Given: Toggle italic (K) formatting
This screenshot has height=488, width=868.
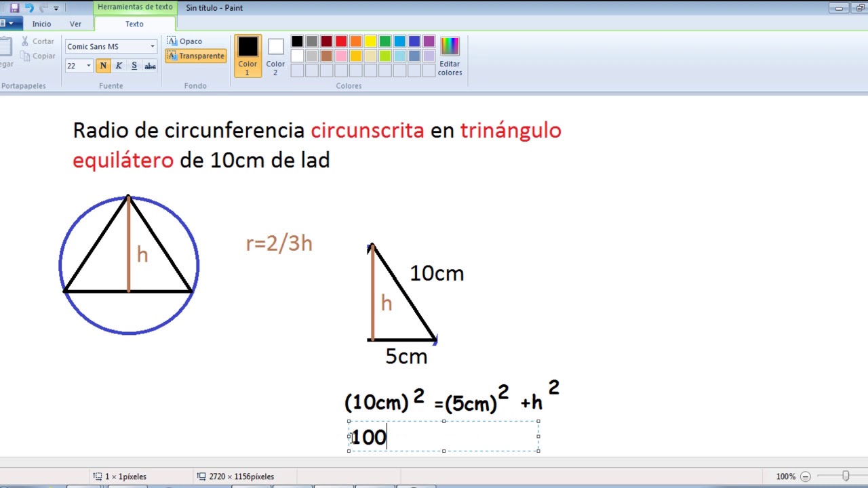Looking at the screenshot, I should pyautogui.click(x=119, y=66).
